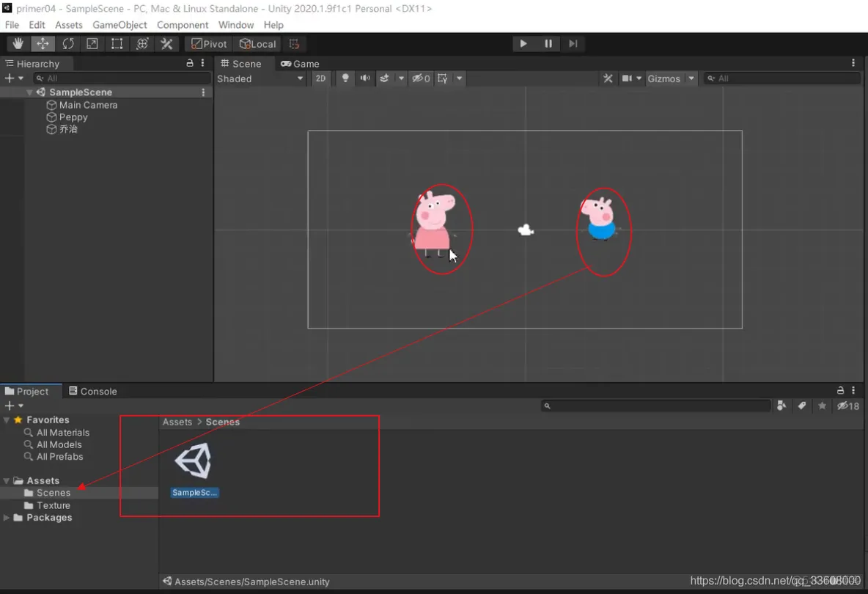Select All Materials favorite

point(62,433)
